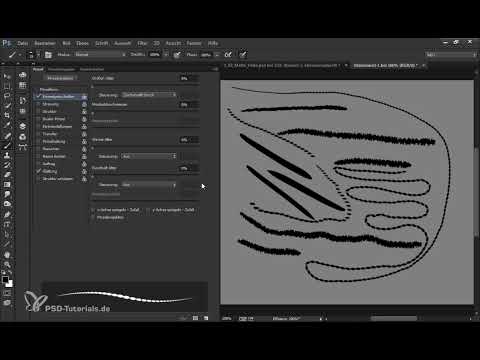Viewport: 480px width, 360px height.
Task: Select the Lasso tool
Action: pos(7,96)
